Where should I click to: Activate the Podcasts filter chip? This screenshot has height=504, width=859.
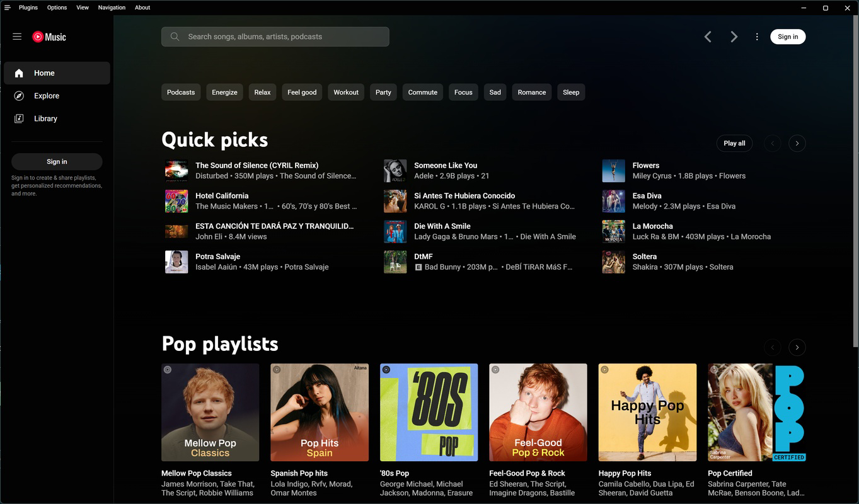click(x=181, y=92)
